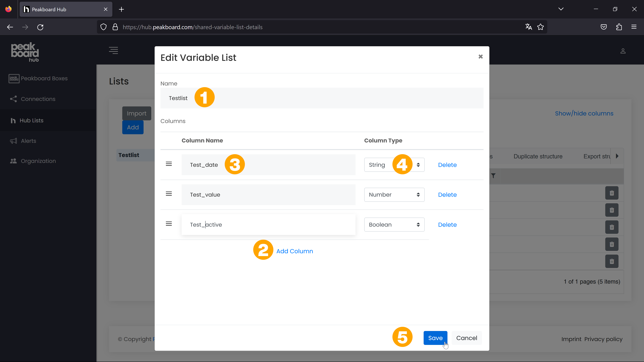Go forward in browser
This screenshot has width=644, height=362.
pos(25,27)
